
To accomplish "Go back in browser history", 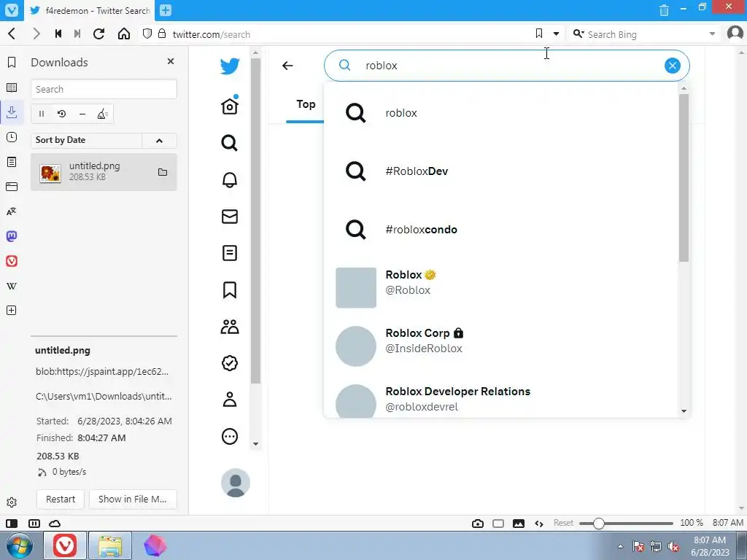I will click(12, 34).
